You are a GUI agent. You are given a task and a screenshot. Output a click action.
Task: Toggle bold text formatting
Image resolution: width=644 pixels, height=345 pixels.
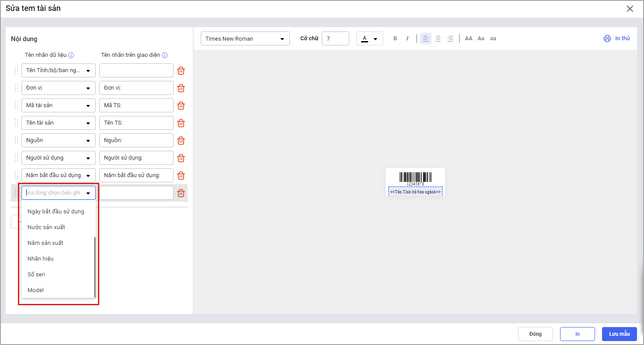395,38
